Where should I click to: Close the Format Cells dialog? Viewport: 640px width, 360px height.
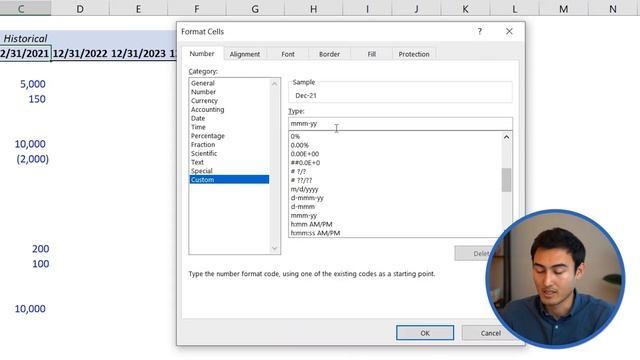[x=509, y=31]
